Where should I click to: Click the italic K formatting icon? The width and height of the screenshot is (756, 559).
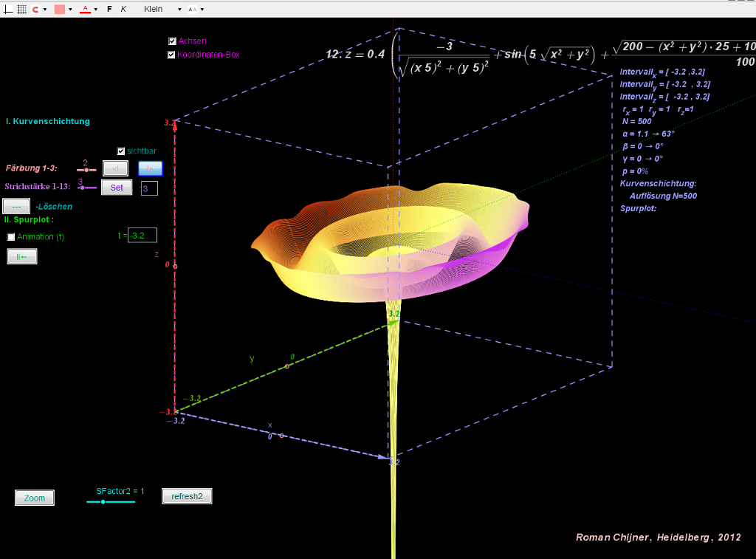point(123,9)
